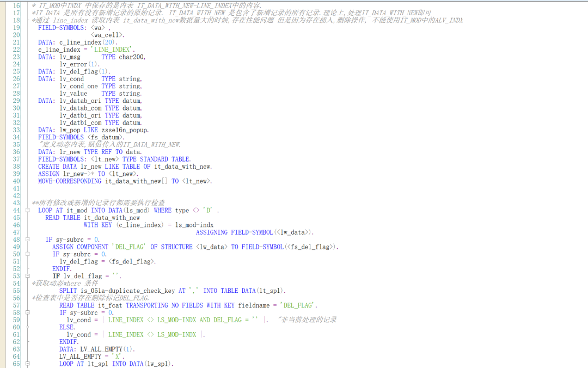588x368 pixels.
Task: Click line number 62 in the gutter
Action: click(16, 342)
